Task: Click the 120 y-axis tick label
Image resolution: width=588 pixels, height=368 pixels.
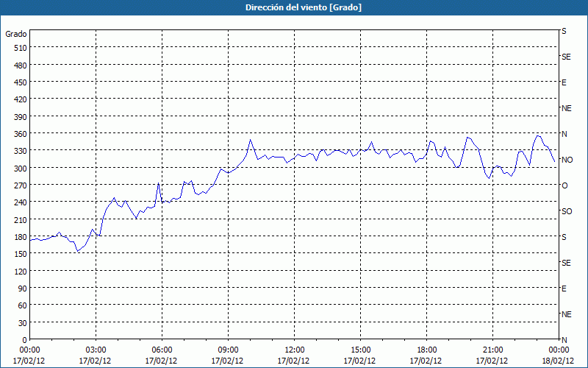Action: click(x=21, y=271)
